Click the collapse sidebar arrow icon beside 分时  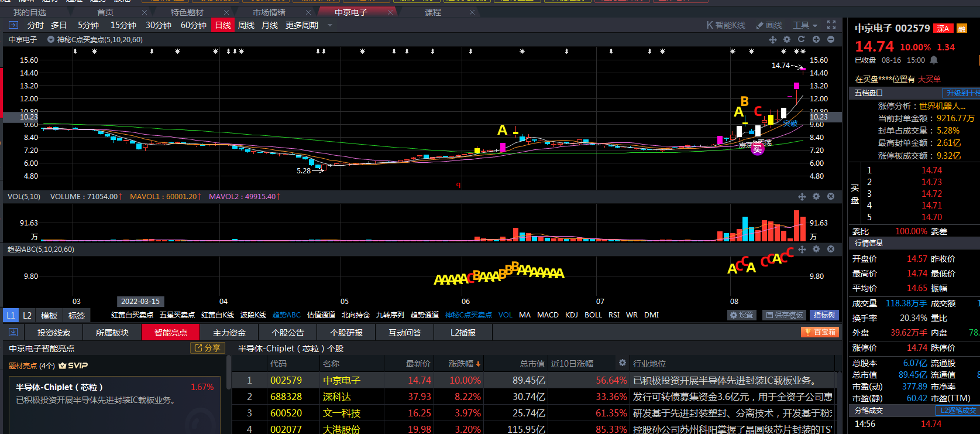[x=14, y=25]
